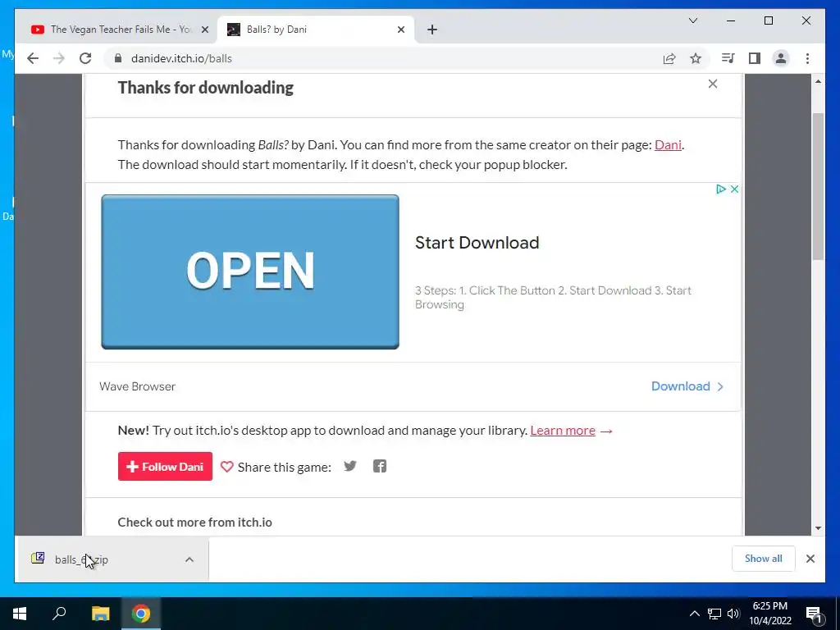Click the ad's Download link
The width and height of the screenshot is (840, 630).
pyautogui.click(x=687, y=386)
